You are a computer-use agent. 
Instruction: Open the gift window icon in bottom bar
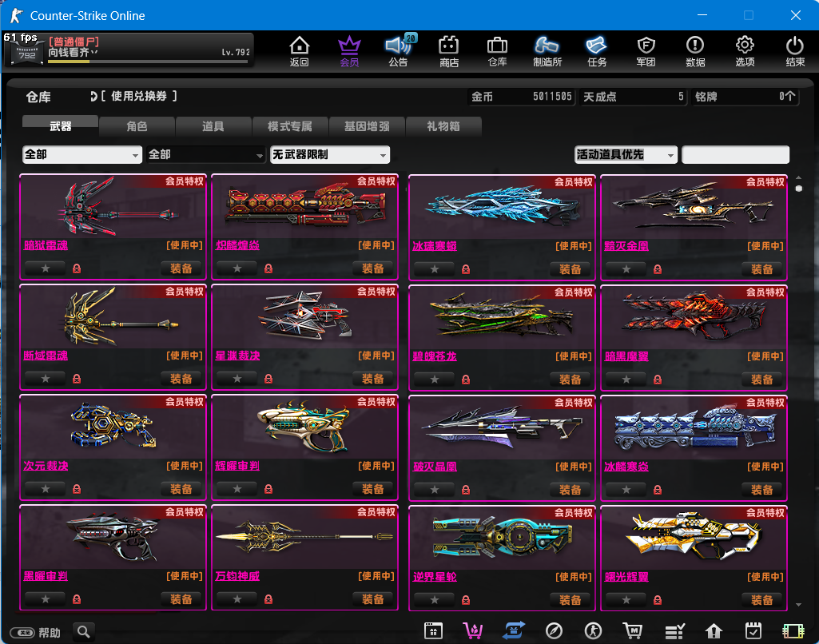[433, 631]
